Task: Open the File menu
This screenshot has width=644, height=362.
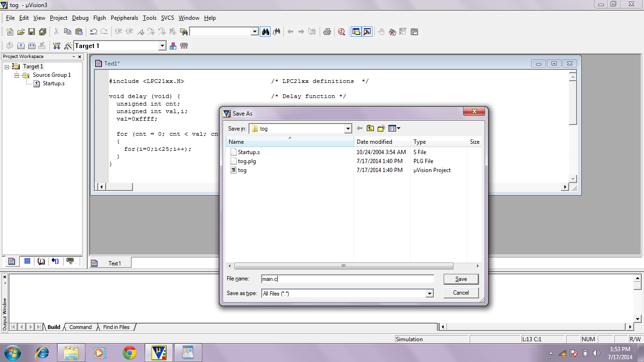Action: point(10,18)
